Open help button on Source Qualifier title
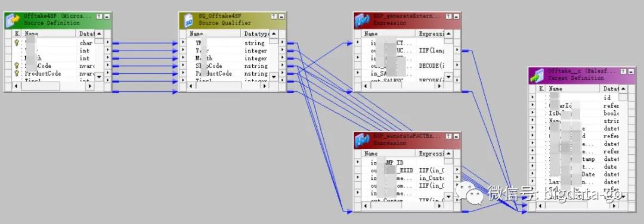Viewport: 644px width, 224px height. click(274, 17)
